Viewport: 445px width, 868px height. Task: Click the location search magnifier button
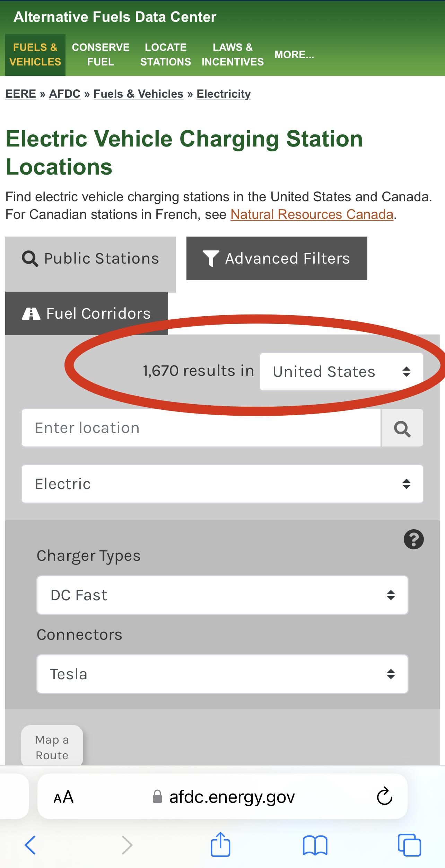pos(402,428)
